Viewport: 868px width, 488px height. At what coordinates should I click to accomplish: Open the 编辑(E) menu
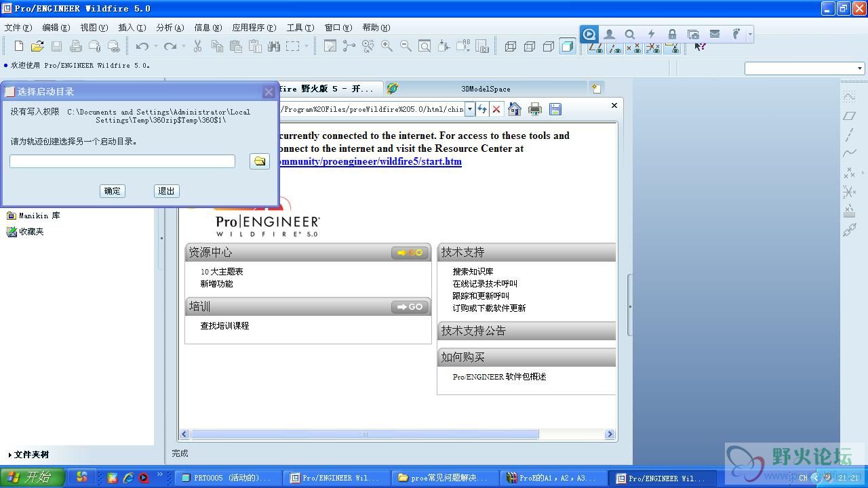(x=56, y=28)
